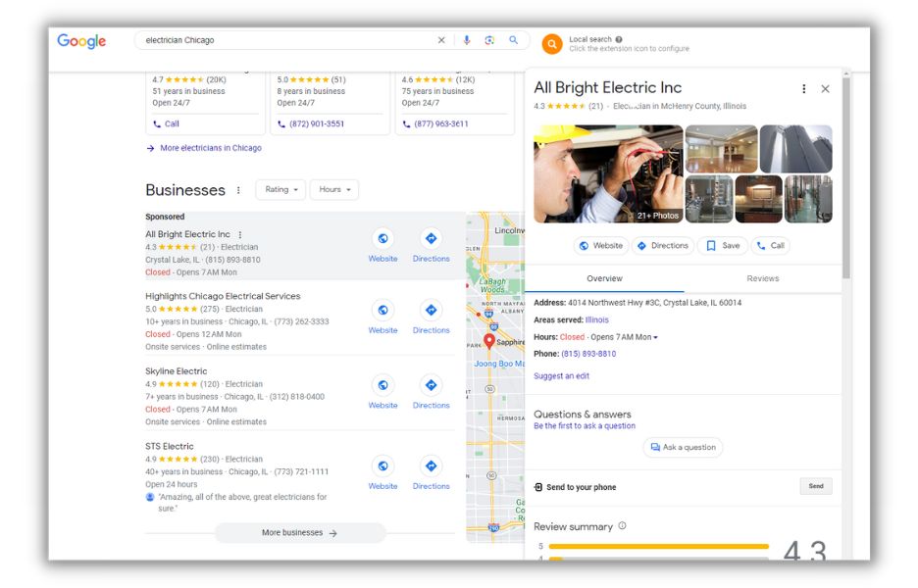The width and height of the screenshot is (918, 588).
Task: Open the main electrician photo with 21+ Photos
Action: tap(608, 173)
